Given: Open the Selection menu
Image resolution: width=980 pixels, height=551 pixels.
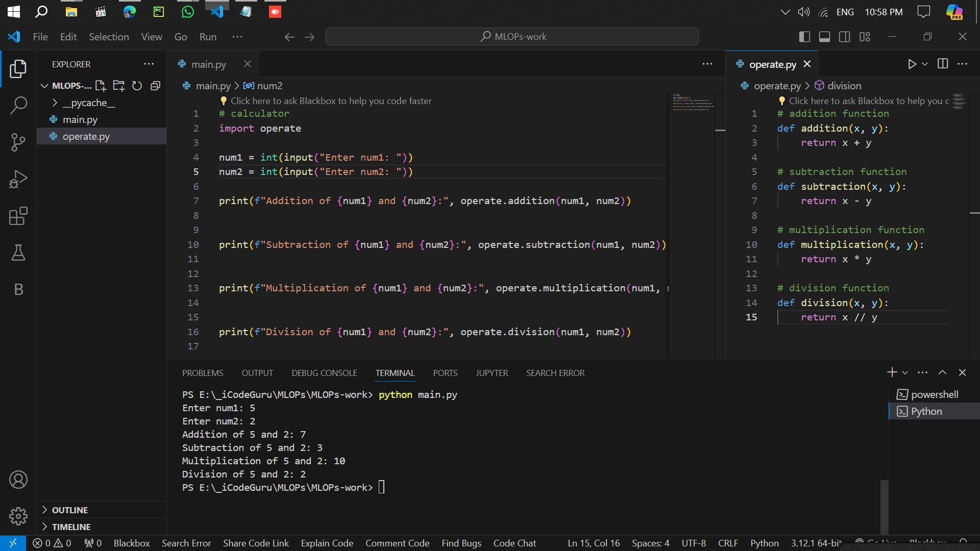Looking at the screenshot, I should pos(109,37).
